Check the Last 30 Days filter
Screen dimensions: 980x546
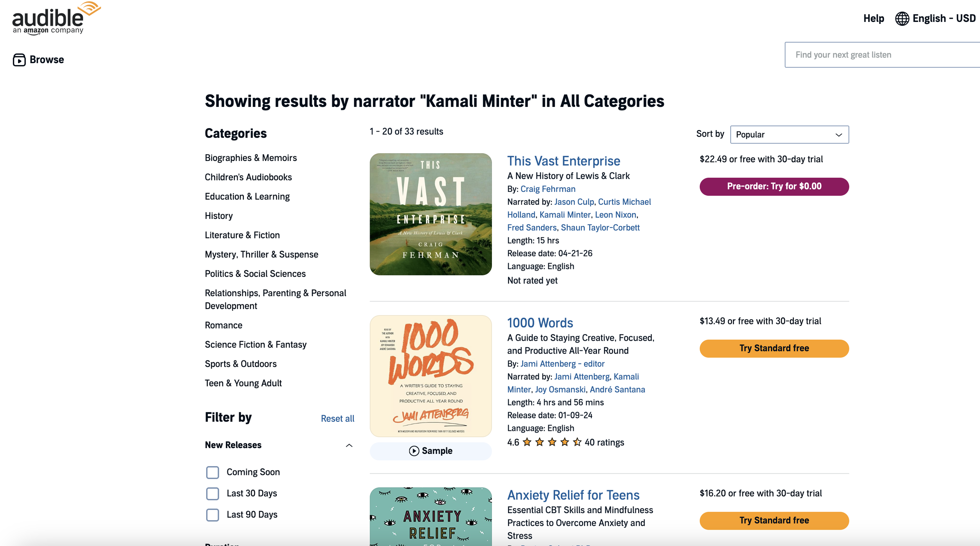coord(212,494)
